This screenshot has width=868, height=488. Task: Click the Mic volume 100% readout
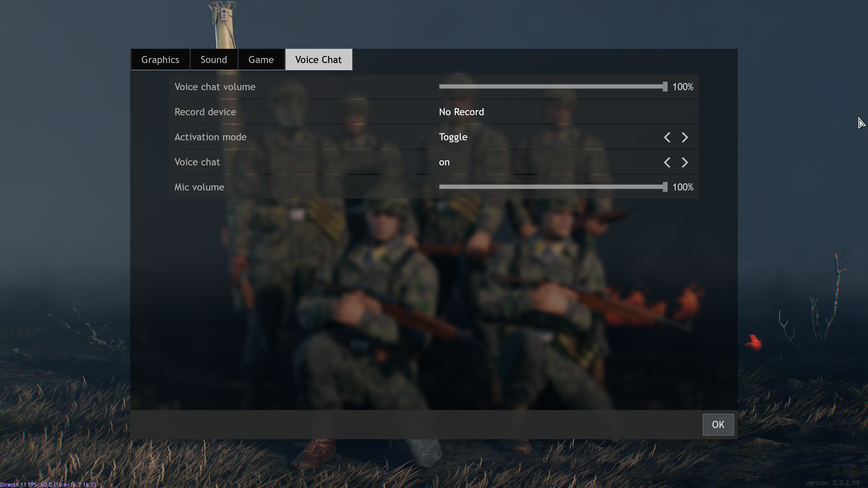[x=683, y=187]
